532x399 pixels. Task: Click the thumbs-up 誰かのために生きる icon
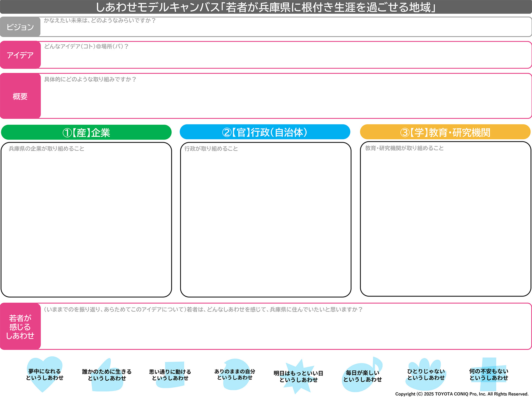pos(107,375)
